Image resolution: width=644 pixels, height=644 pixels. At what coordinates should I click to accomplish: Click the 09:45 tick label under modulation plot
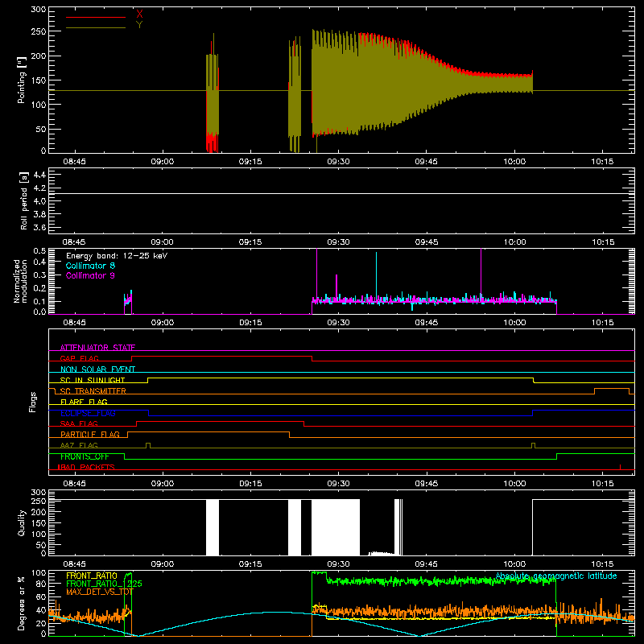tap(427, 323)
